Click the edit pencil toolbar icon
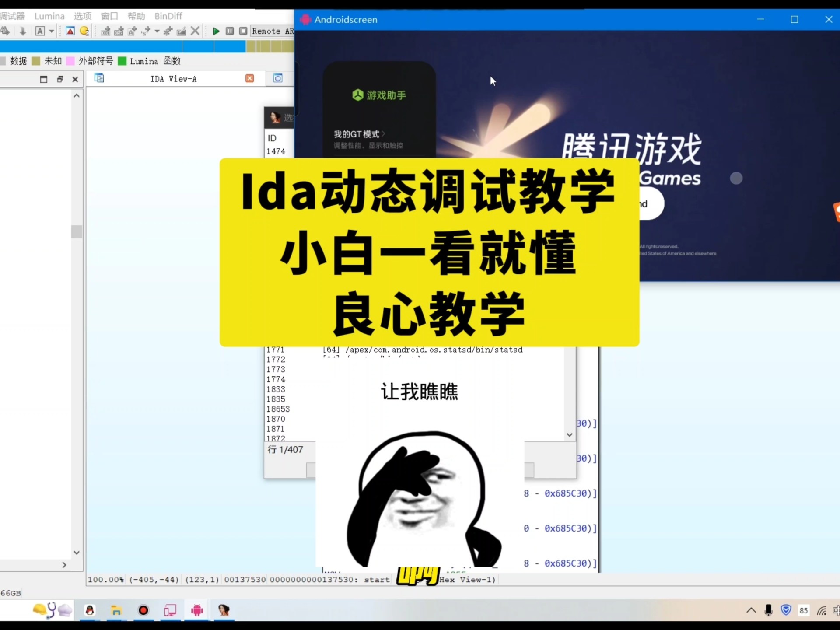Viewport: 840px width, 630px height. pyautogui.click(x=181, y=31)
